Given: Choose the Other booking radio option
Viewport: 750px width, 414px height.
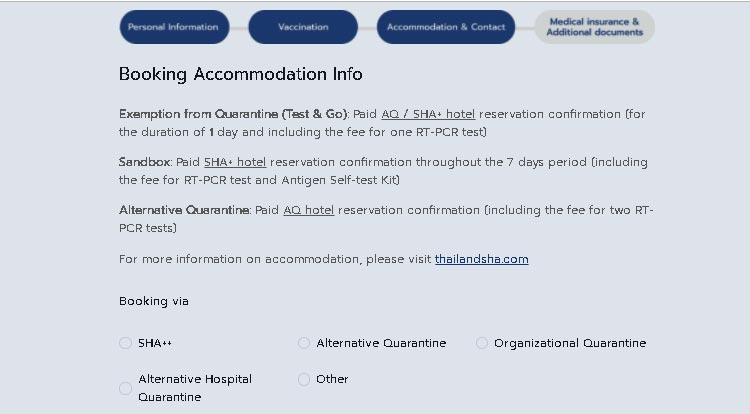Looking at the screenshot, I should (x=304, y=379).
